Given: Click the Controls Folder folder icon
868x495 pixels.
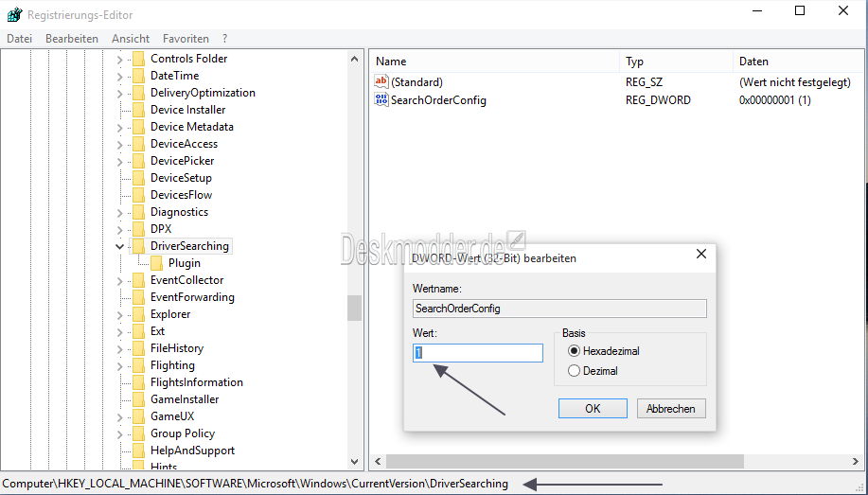Looking at the screenshot, I should point(139,59).
